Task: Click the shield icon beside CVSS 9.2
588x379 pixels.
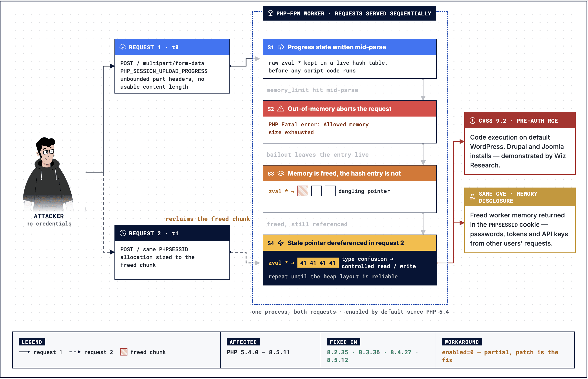Action: tap(473, 121)
